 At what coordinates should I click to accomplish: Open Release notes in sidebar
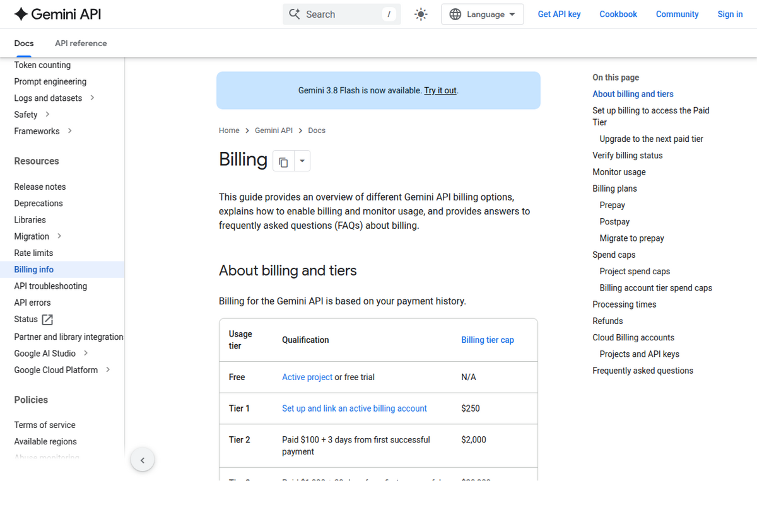tap(40, 187)
